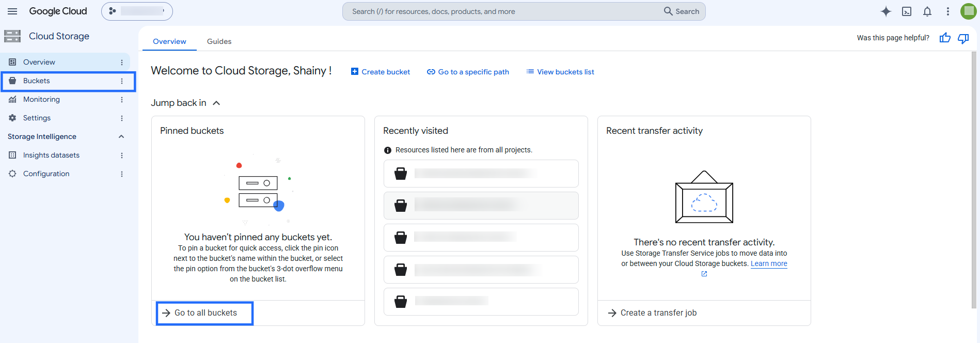Screen dimensions: 980x343
Task: Click the info icon beside Resources listed
Action: [x=388, y=150]
